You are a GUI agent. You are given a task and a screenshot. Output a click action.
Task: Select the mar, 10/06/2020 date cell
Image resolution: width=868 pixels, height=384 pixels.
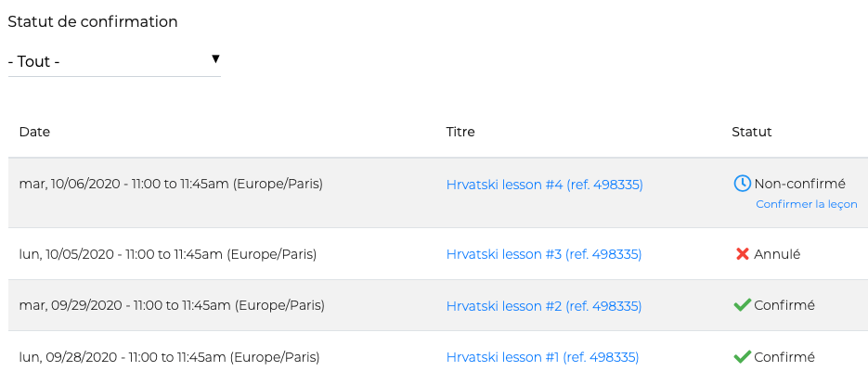[171, 184]
